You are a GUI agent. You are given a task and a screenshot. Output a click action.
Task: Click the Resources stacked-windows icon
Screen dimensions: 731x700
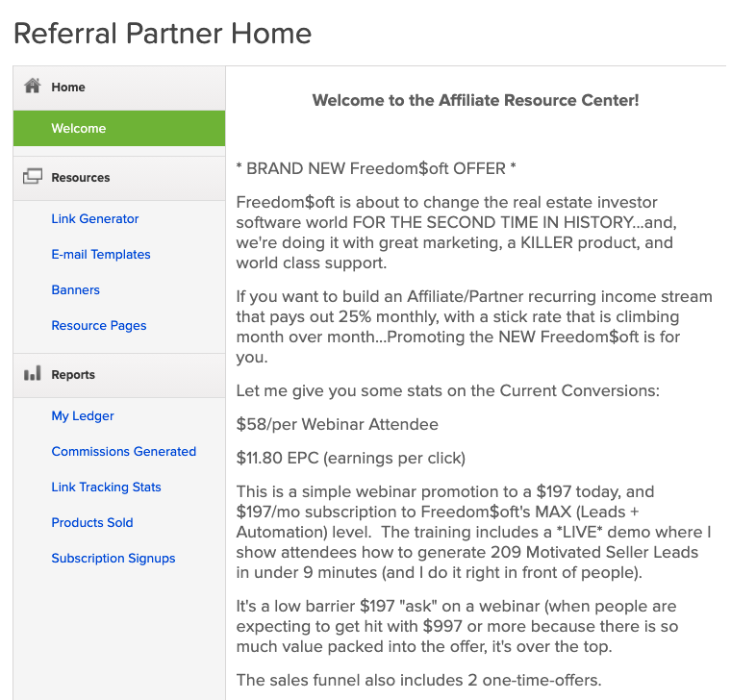tap(33, 177)
